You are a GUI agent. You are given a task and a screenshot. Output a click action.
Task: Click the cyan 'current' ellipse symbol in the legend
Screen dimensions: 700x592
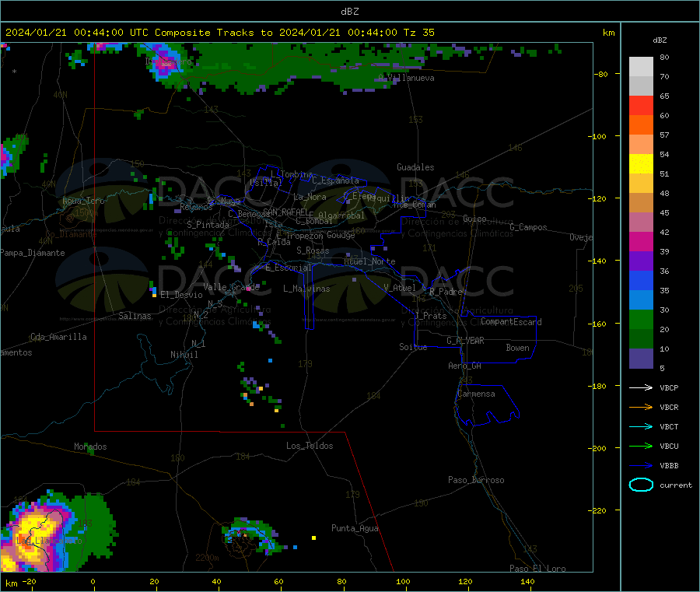pyautogui.click(x=641, y=485)
